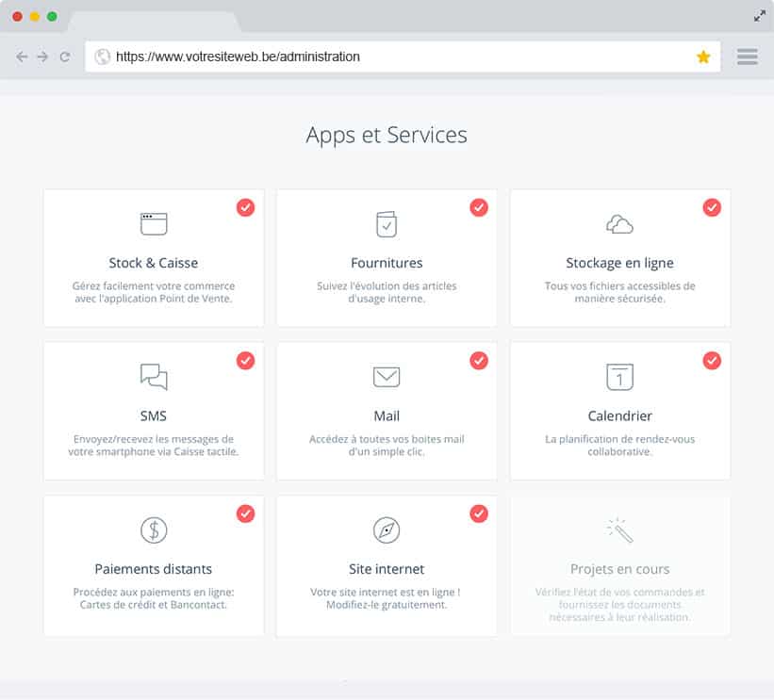Select the Calendrier calendar icon
The image size is (774, 700).
click(x=619, y=377)
